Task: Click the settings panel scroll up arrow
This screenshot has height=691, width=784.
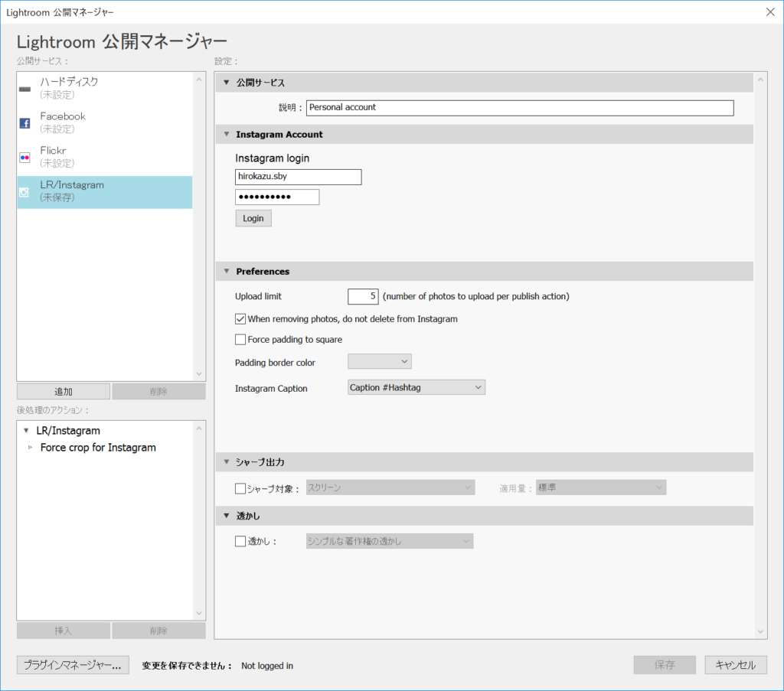Action: click(x=760, y=80)
